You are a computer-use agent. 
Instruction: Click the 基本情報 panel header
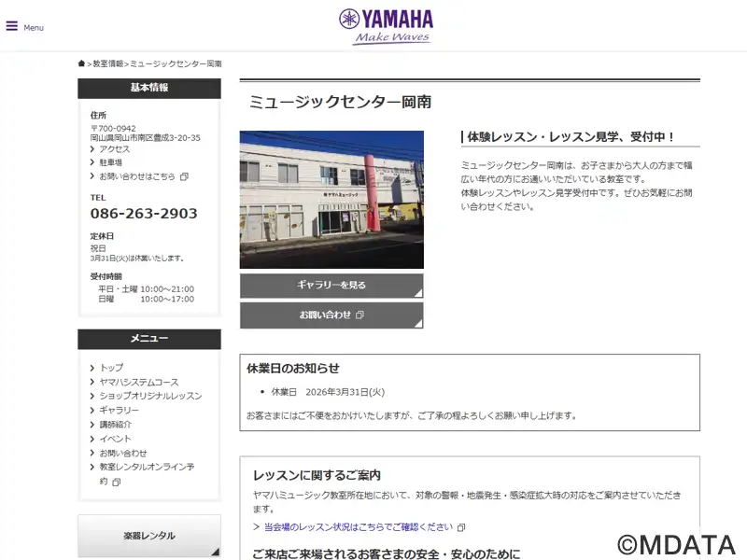coord(149,88)
